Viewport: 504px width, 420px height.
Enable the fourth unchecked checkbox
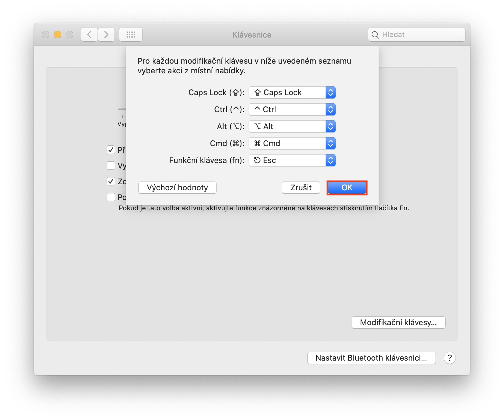111,197
